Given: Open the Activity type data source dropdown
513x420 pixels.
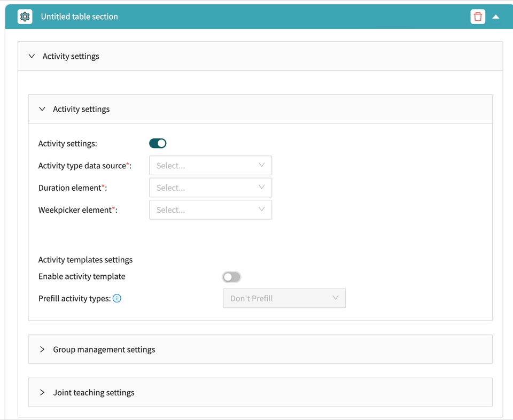Looking at the screenshot, I should 211,166.
